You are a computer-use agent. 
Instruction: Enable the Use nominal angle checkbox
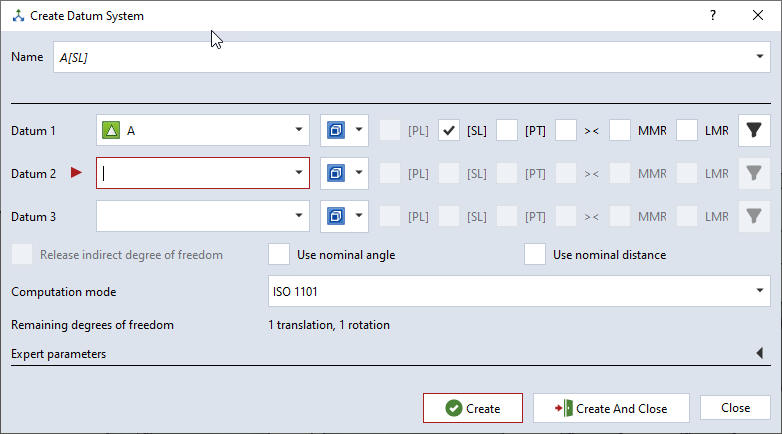click(279, 254)
